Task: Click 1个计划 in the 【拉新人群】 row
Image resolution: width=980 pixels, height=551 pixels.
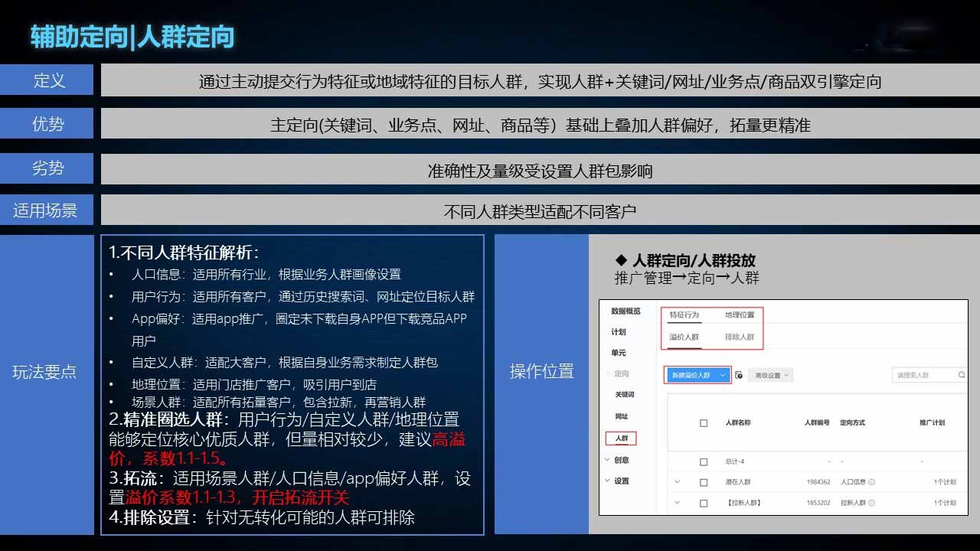Action: (x=945, y=503)
